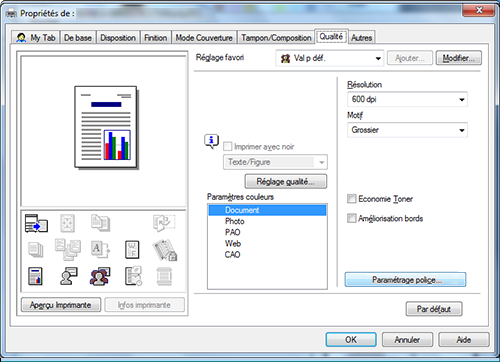Select Web in Paramètres couleurs list
Image resolution: width=500 pixels, height=362 pixels.
[x=267, y=243]
